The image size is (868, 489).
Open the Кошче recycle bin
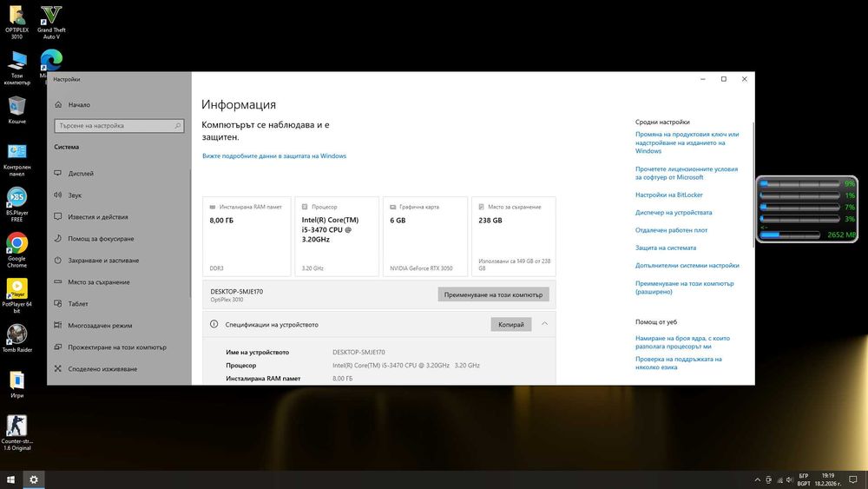click(17, 109)
